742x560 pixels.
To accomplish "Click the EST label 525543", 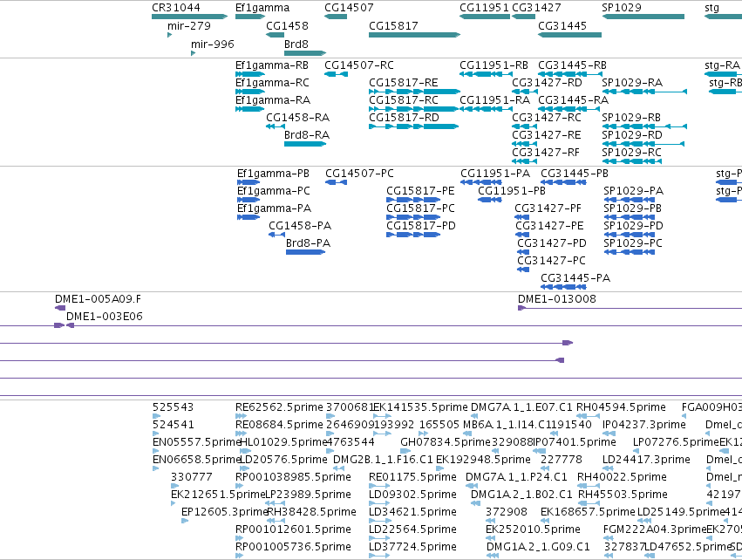I will pyautogui.click(x=174, y=407).
